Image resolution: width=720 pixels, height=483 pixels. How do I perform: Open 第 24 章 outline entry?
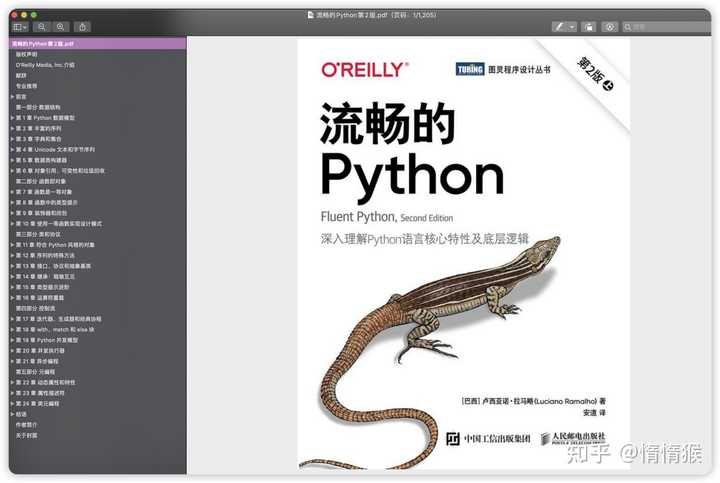point(38,404)
